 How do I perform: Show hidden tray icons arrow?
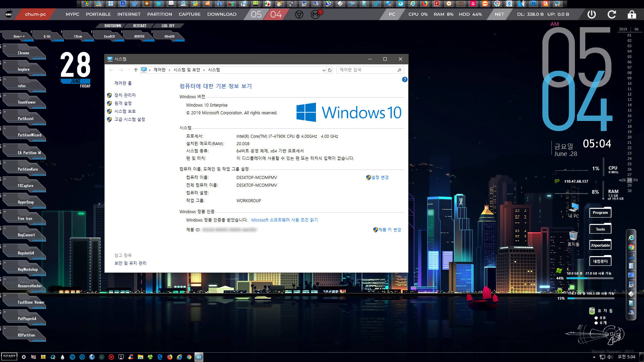point(594,357)
